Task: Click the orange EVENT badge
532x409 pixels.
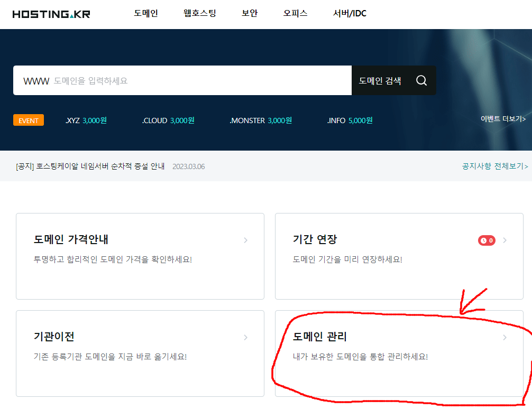Action: pos(29,120)
